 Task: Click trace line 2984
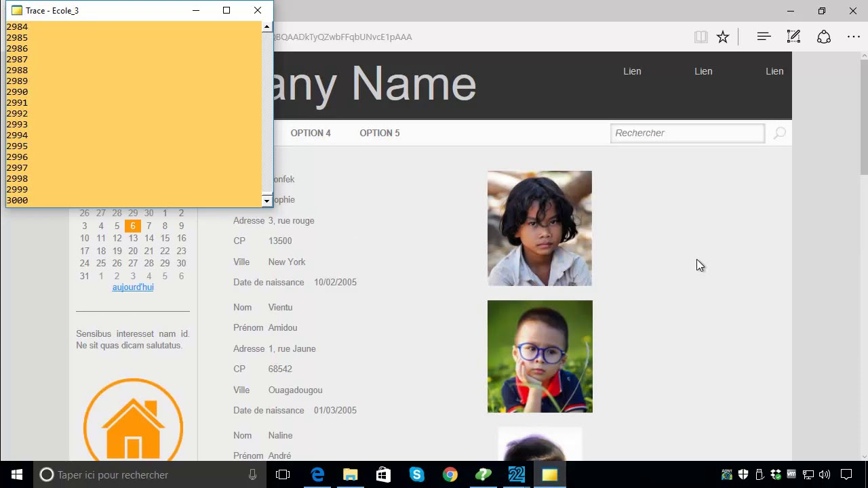(x=17, y=27)
